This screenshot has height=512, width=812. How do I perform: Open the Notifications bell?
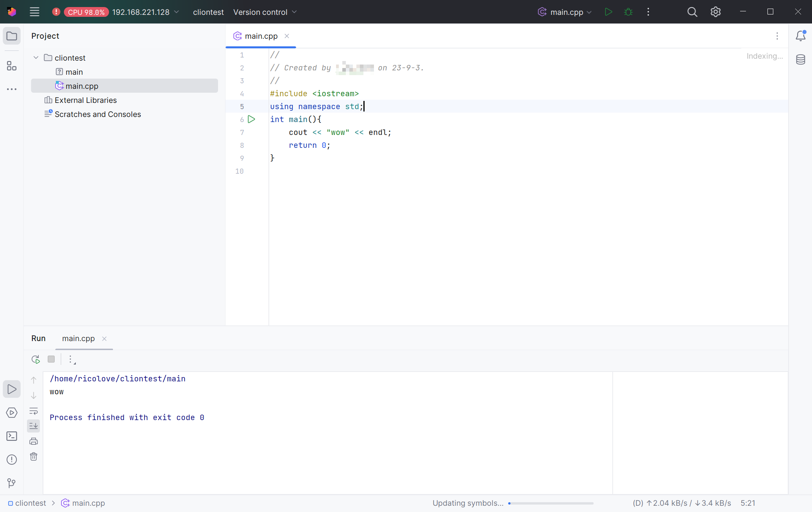pyautogui.click(x=800, y=36)
